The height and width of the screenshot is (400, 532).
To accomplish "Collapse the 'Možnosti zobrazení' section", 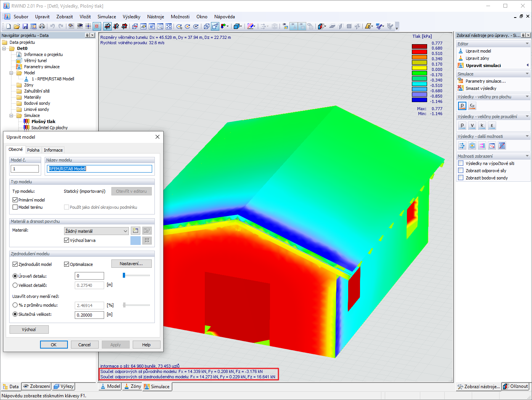I will [527, 156].
